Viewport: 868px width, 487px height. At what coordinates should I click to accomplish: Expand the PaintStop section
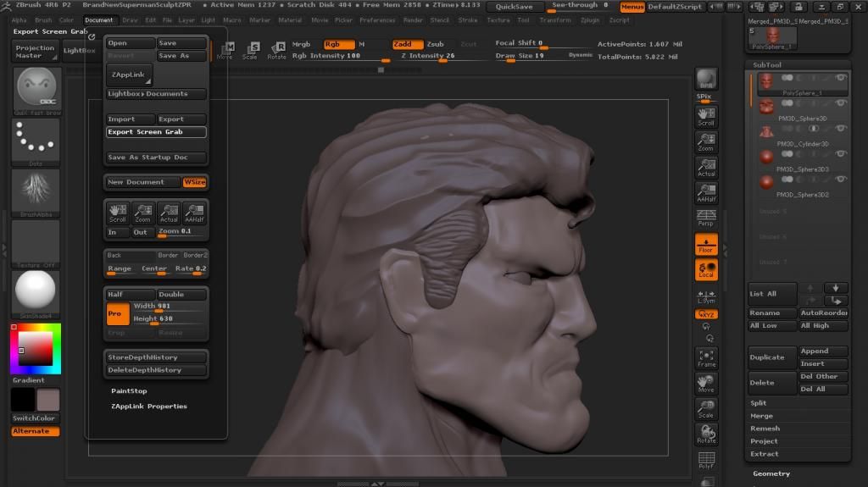click(129, 390)
